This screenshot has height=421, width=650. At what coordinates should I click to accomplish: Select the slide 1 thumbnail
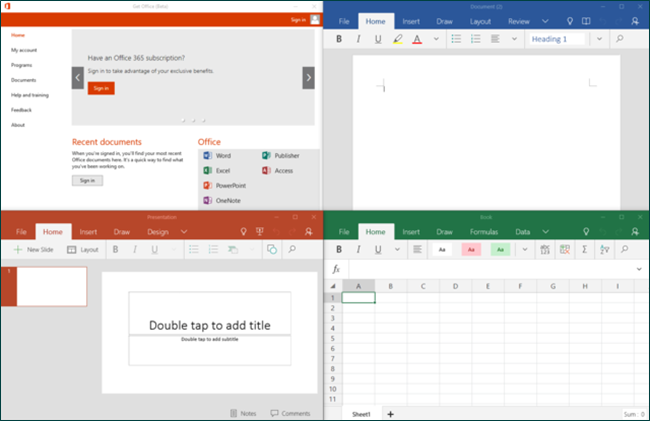(x=52, y=286)
